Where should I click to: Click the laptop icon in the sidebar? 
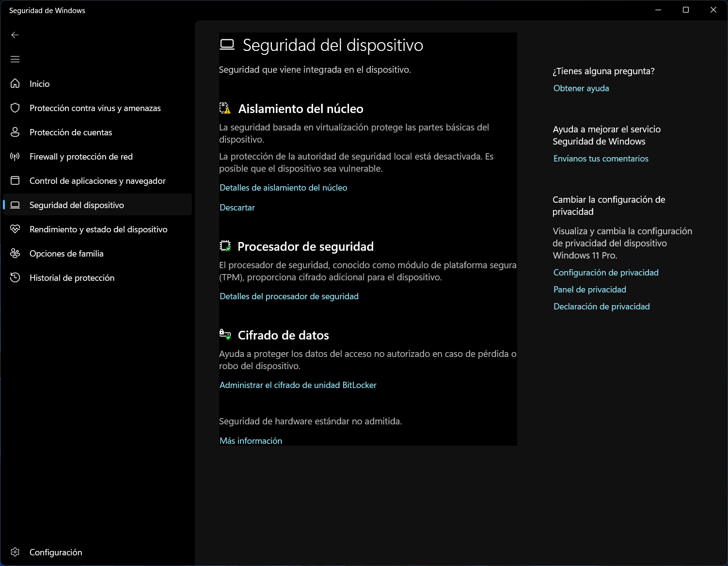pos(15,205)
